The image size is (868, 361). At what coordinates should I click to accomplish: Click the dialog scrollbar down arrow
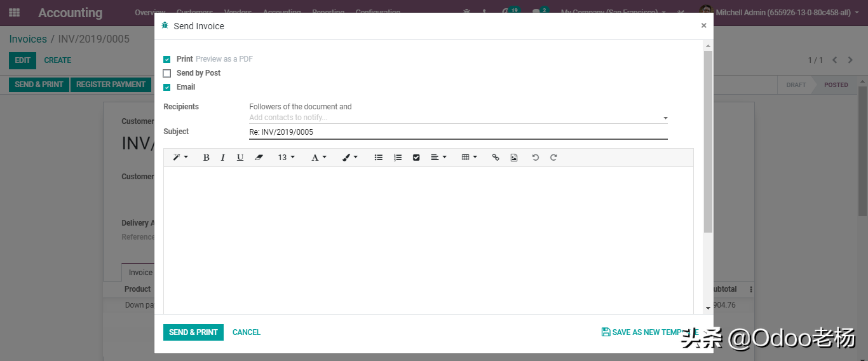(708, 308)
